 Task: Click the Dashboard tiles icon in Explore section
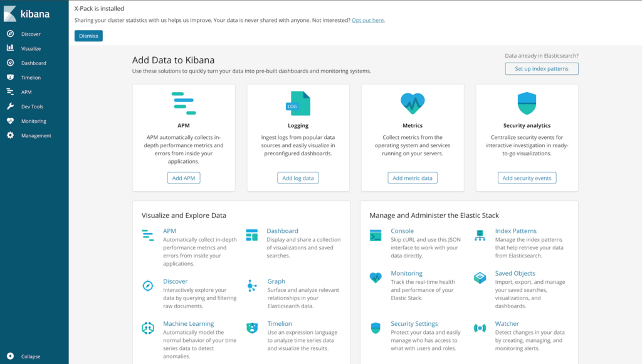(252, 235)
